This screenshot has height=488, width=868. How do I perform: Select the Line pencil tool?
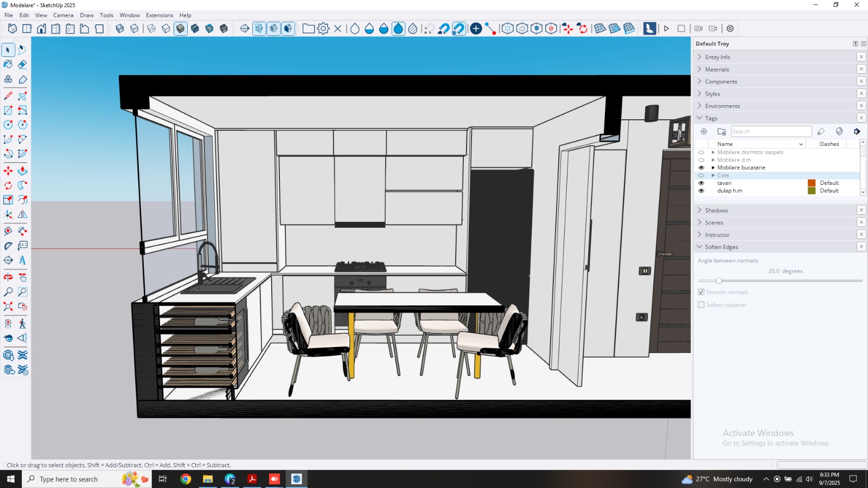tap(8, 96)
